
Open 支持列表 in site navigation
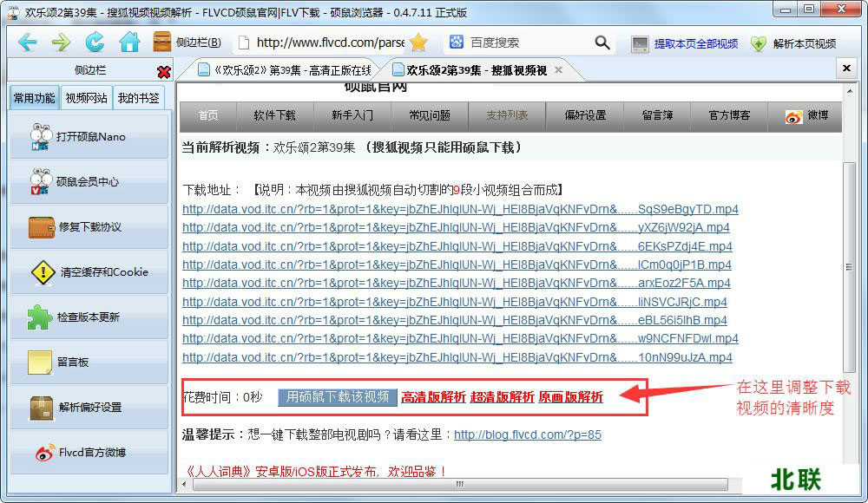[507, 115]
